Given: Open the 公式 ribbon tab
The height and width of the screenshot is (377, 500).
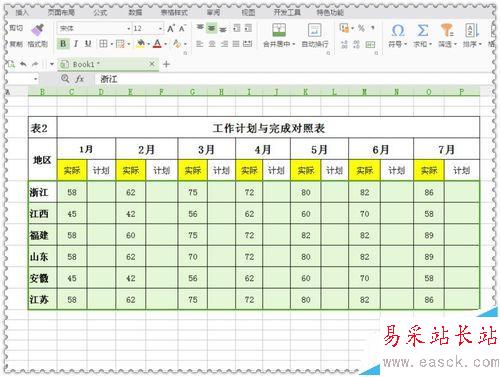Looking at the screenshot, I should point(100,13).
